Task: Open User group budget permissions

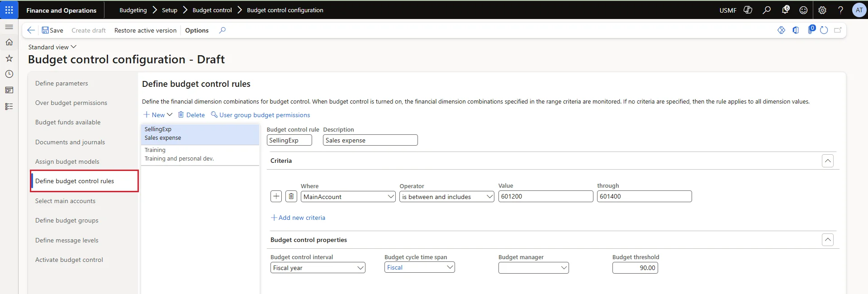Action: coord(261,115)
